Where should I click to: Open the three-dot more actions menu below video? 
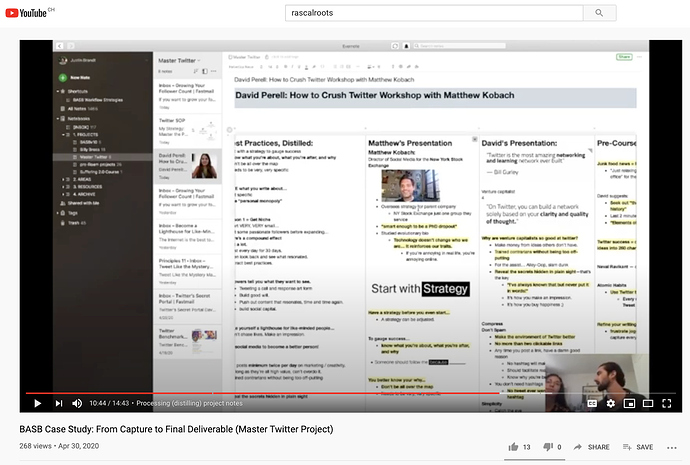[672, 447]
